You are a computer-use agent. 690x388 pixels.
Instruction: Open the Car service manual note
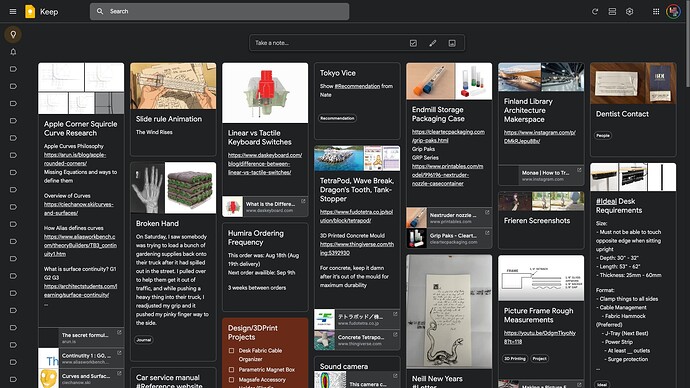coord(173,378)
